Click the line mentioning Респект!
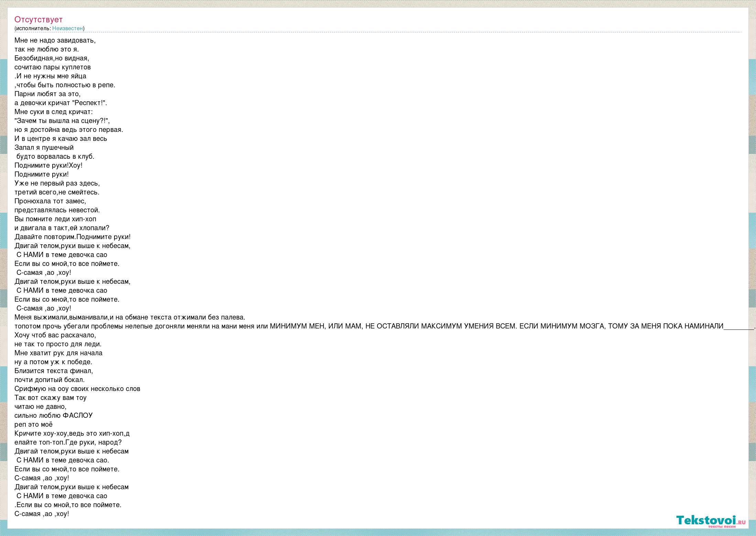Image resolution: width=756 pixels, height=536 pixels. (x=61, y=103)
